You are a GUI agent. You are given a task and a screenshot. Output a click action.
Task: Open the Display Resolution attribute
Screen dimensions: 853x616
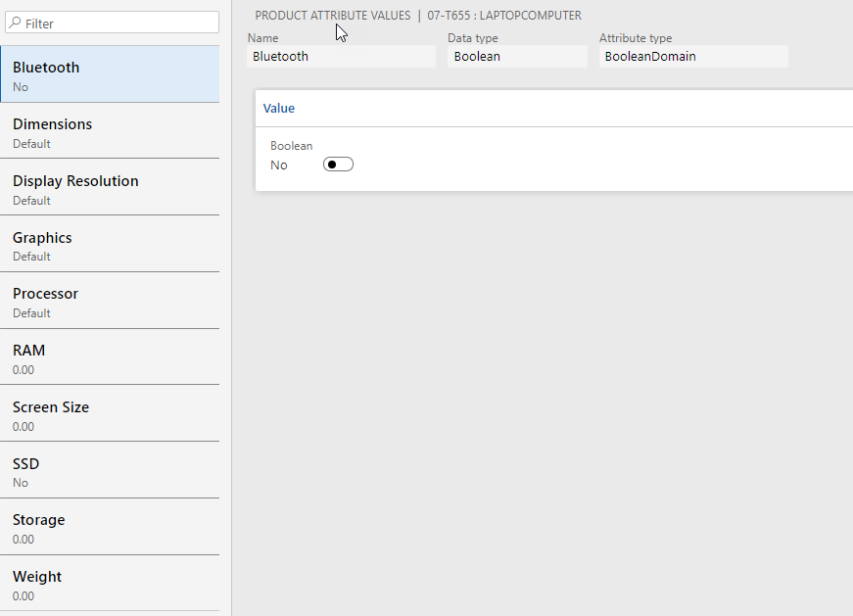[x=109, y=189]
